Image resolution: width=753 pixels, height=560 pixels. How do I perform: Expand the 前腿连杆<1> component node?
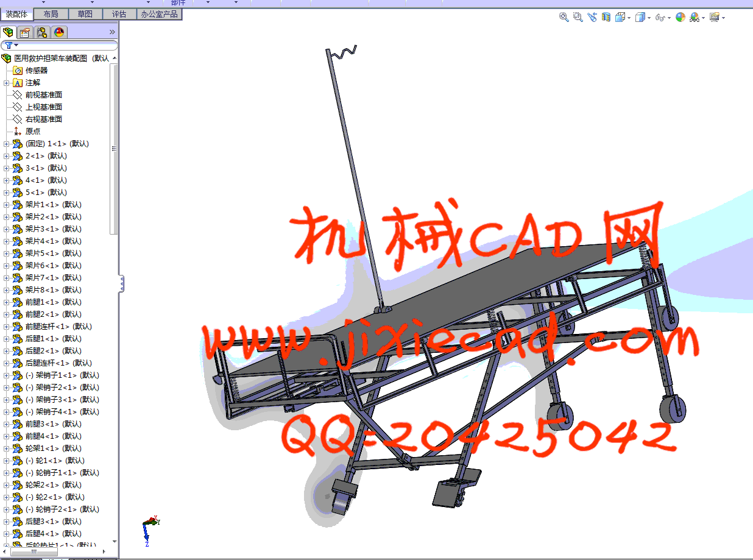click(7, 327)
